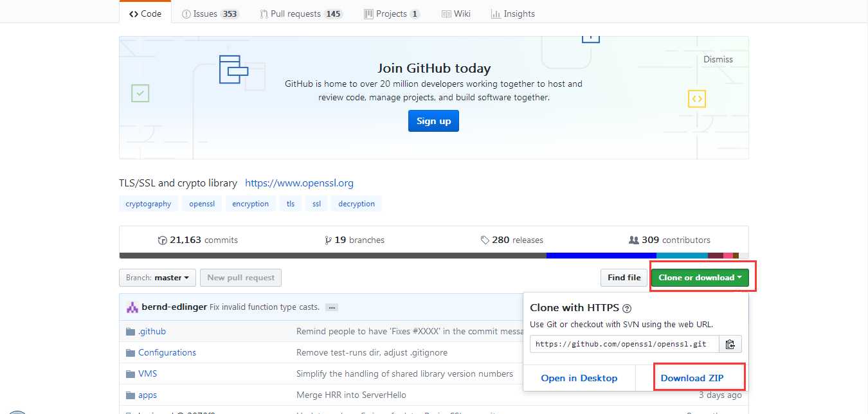Toggle the Clone or download dropdown

tap(700, 278)
